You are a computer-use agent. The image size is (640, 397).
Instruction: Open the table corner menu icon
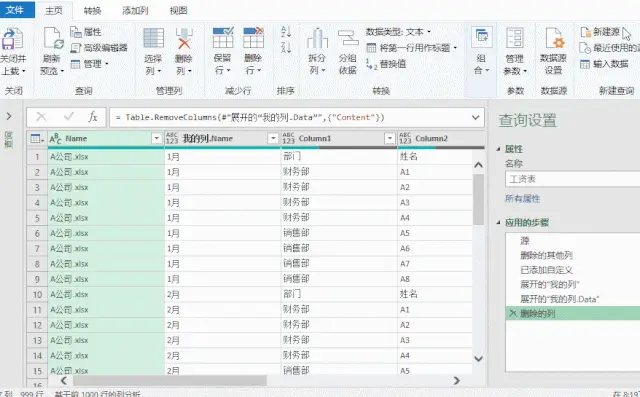(x=37, y=139)
